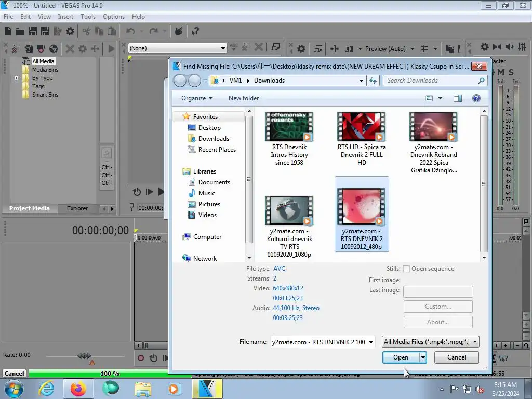Open Windows Explorer folder on taskbar
The height and width of the screenshot is (399, 532).
(x=143, y=389)
